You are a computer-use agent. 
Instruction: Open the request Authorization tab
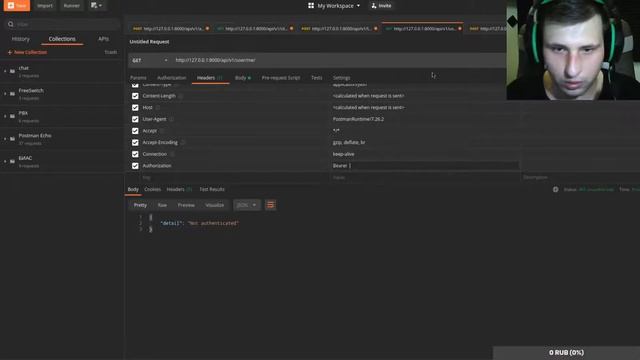click(x=171, y=78)
